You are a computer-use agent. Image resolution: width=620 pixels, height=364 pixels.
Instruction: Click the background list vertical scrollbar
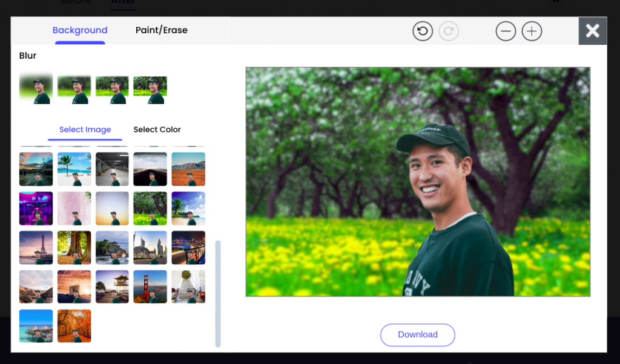(x=218, y=293)
